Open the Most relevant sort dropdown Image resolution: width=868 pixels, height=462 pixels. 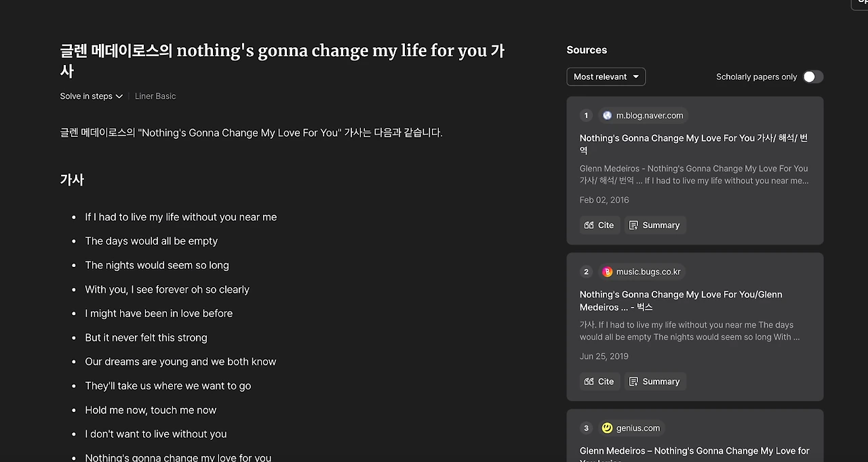[x=606, y=77]
